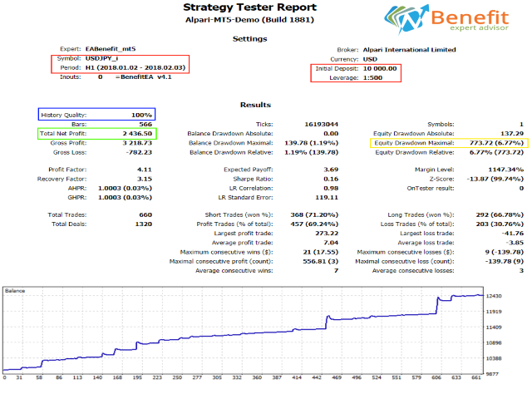Click the 661 trade axis tick
The width and height of the screenshot is (532, 399).
click(x=476, y=377)
